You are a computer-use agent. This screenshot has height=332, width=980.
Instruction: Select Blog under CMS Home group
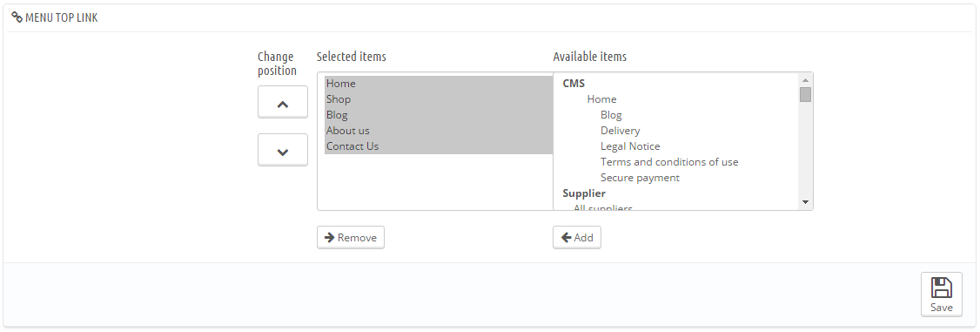tap(611, 115)
